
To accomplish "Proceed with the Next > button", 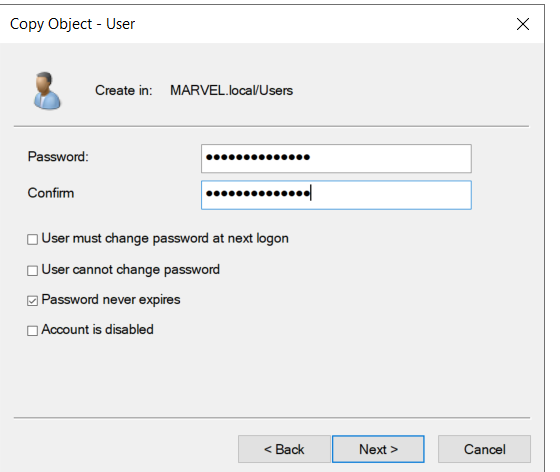I will (378, 449).
